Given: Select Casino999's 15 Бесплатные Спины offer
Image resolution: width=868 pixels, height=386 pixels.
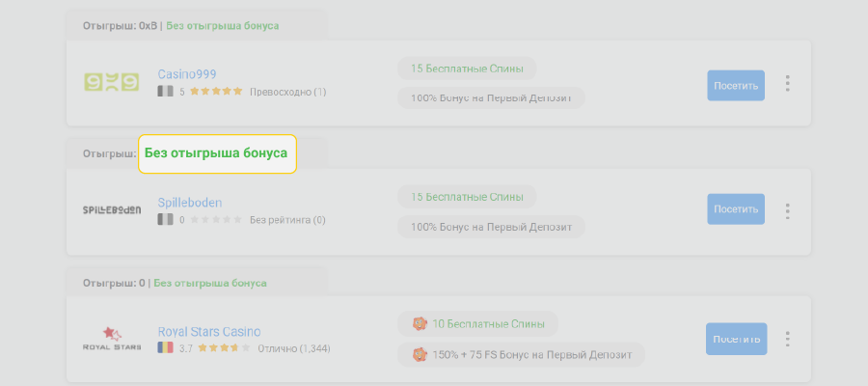Looking at the screenshot, I should click(467, 69).
